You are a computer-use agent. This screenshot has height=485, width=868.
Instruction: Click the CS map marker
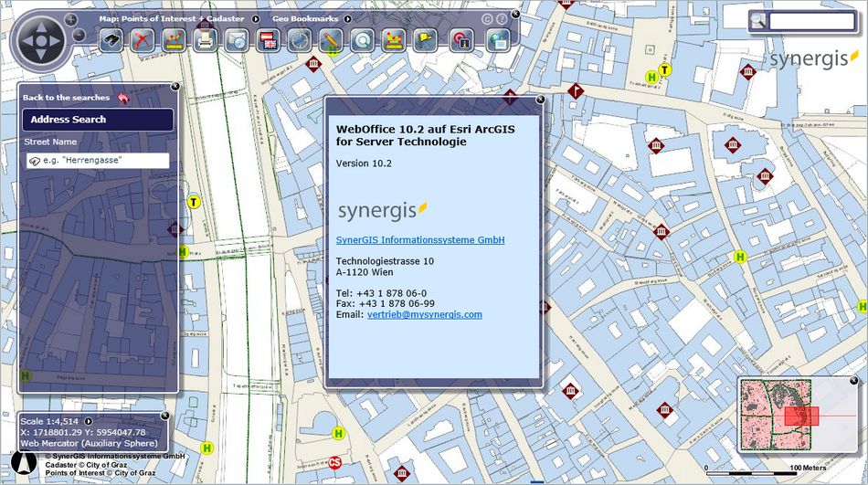335,462
